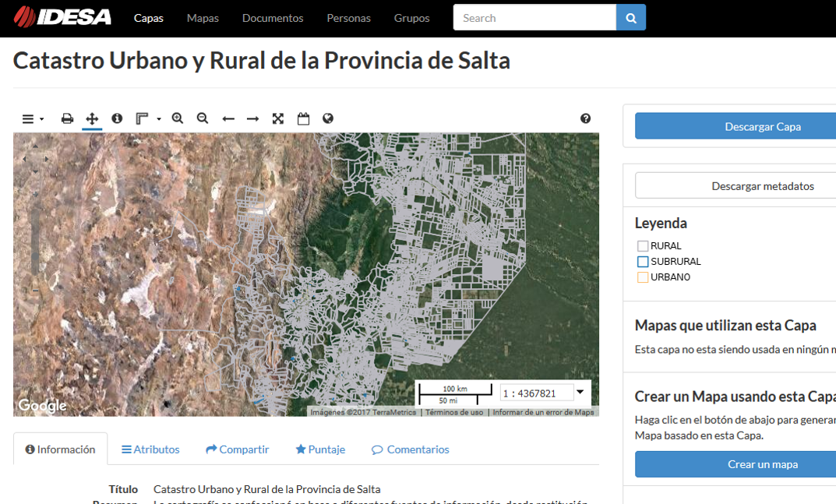Click the zoom in magnifier tool

click(x=178, y=118)
